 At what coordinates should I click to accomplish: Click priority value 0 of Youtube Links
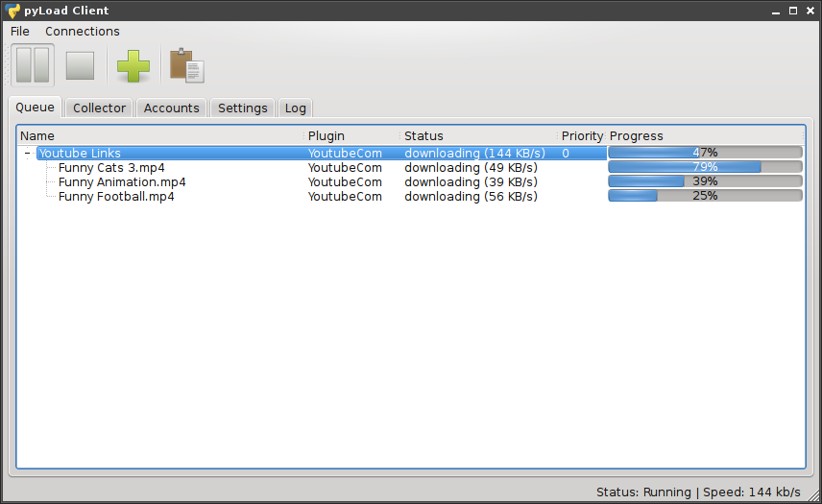pos(566,153)
